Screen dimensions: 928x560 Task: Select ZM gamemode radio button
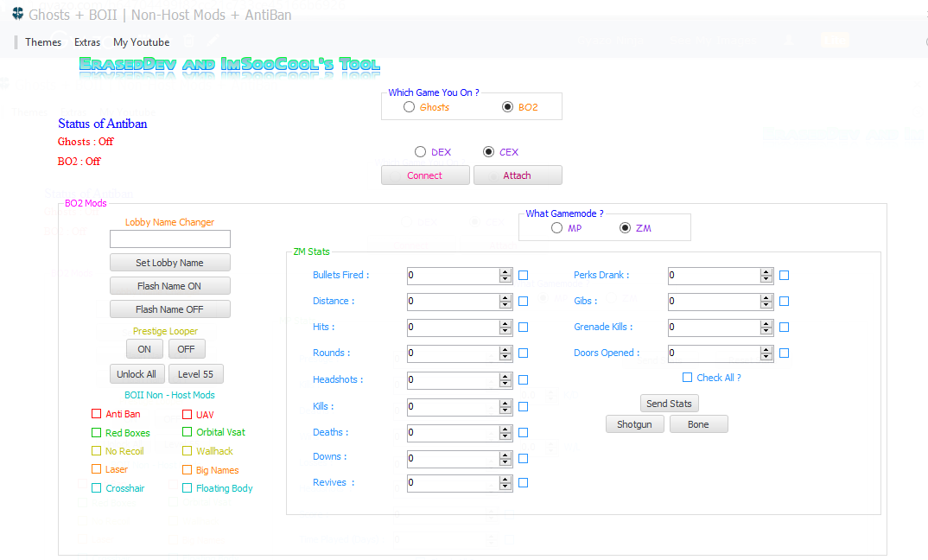pos(625,228)
